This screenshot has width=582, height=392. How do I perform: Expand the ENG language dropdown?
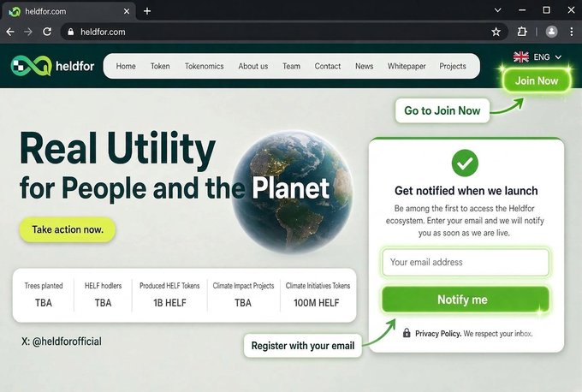pyautogui.click(x=548, y=57)
